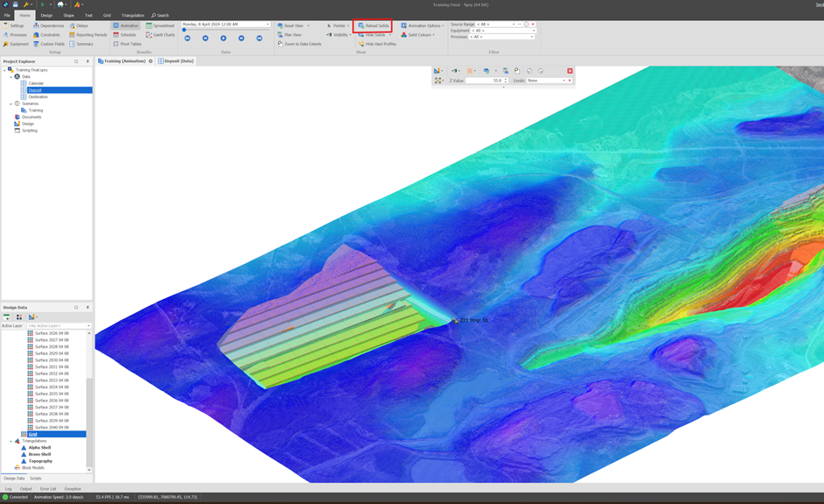Open the Gantt Charts view
Image resolution: width=824 pixels, height=504 pixels.
coord(161,35)
